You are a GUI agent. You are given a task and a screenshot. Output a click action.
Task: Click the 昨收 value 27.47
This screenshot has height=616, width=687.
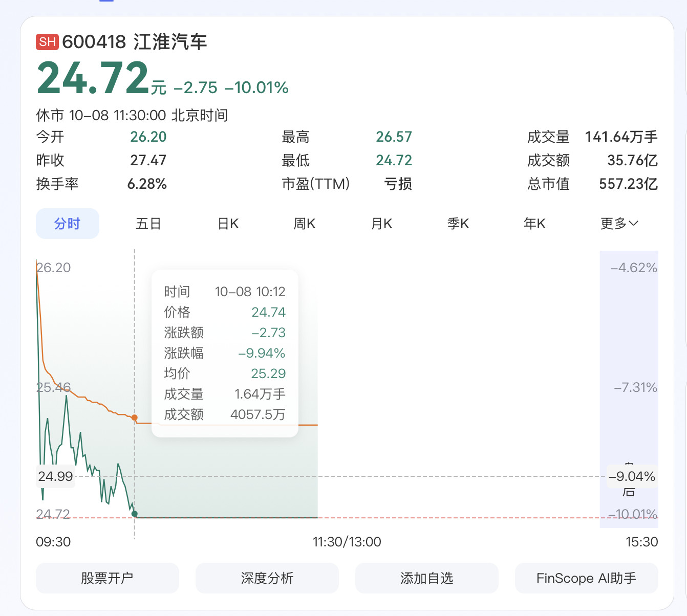(x=148, y=160)
